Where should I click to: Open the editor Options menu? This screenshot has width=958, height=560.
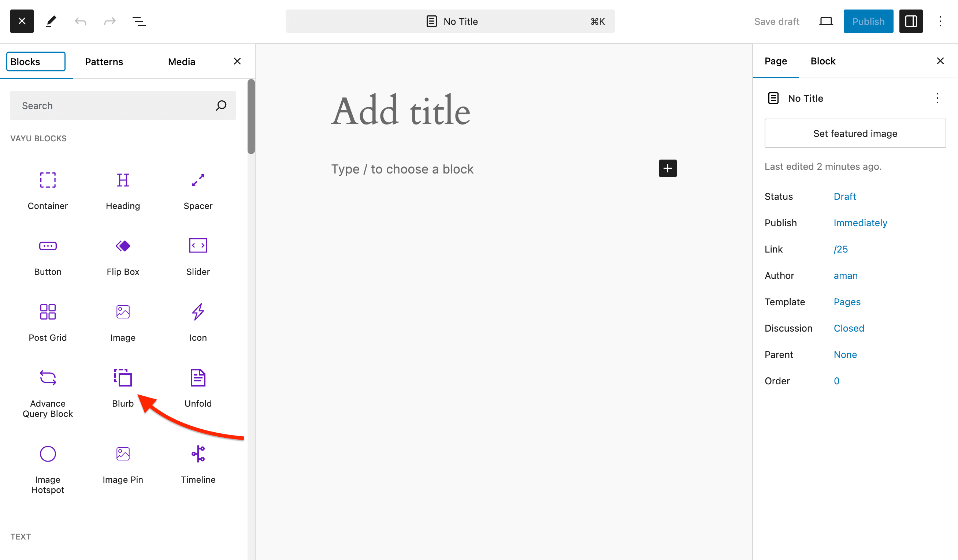point(940,21)
